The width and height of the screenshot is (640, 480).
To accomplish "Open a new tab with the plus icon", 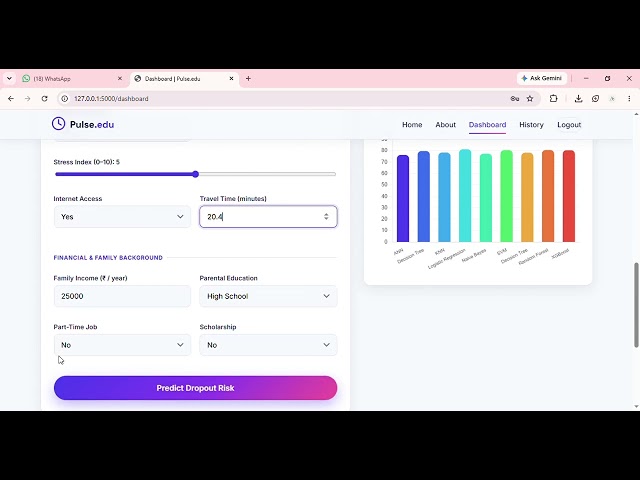I will click(248, 78).
